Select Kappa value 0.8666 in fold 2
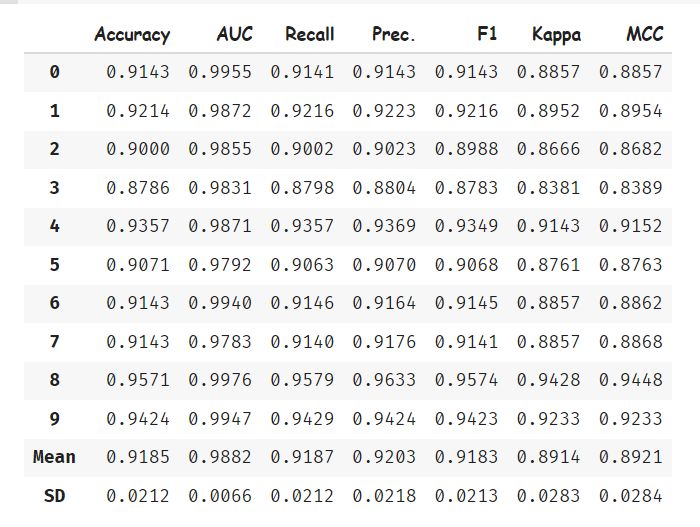This screenshot has height=527, width=700. 548,149
